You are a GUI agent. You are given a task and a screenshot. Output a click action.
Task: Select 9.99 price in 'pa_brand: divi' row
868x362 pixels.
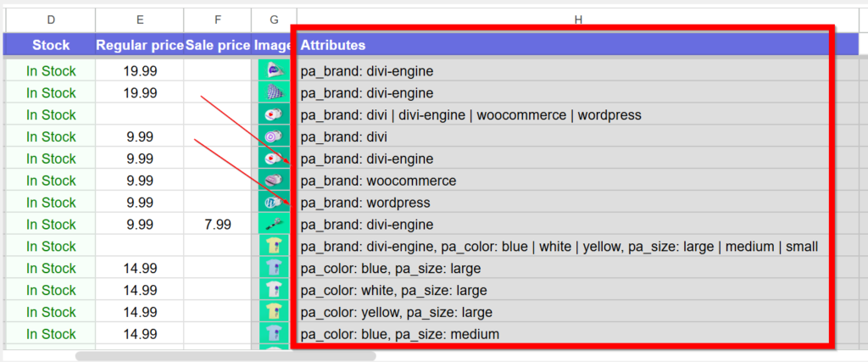pyautogui.click(x=140, y=136)
